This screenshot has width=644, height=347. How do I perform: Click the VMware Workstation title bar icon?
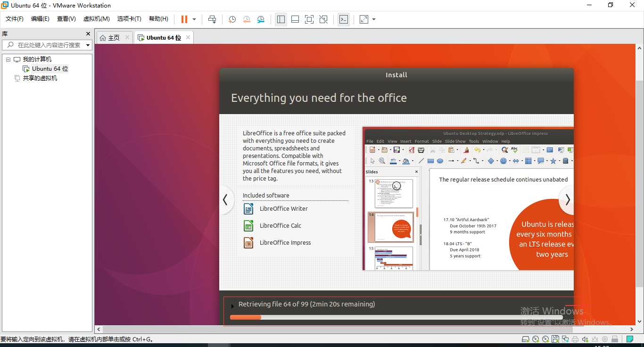(x=5, y=5)
